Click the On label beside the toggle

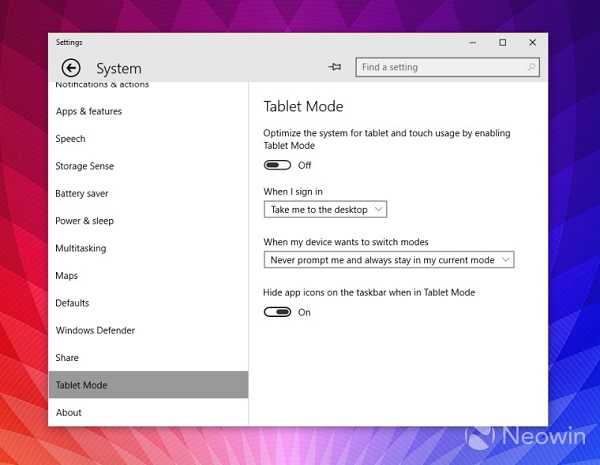pyautogui.click(x=304, y=312)
